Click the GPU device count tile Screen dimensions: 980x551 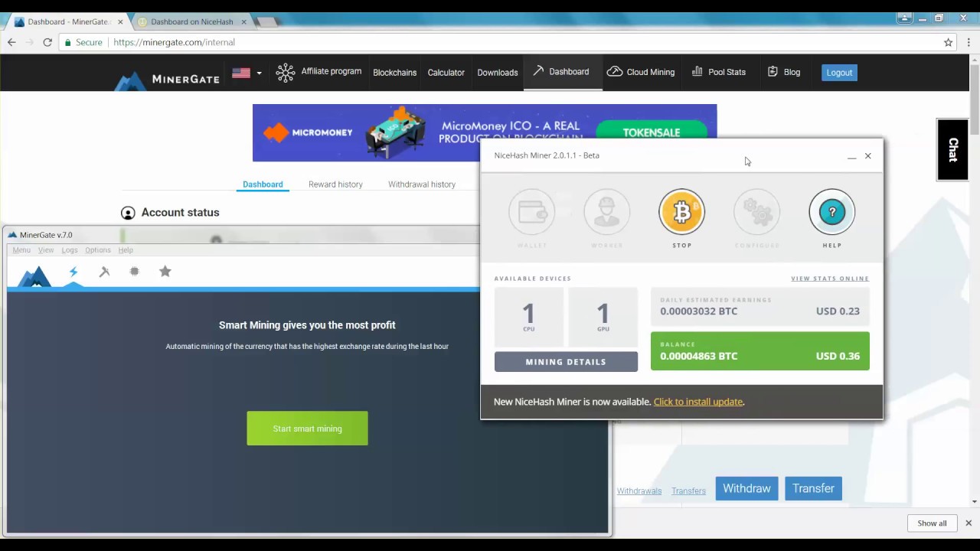coord(603,317)
